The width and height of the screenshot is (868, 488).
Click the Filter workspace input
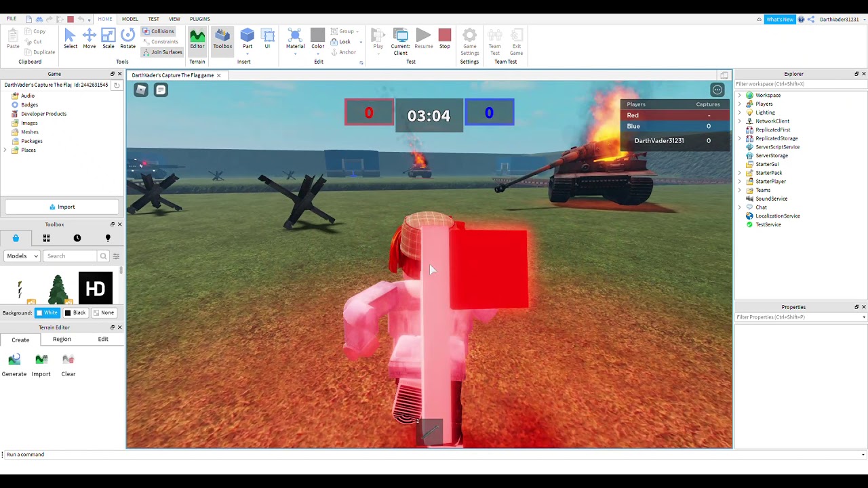(801, 84)
